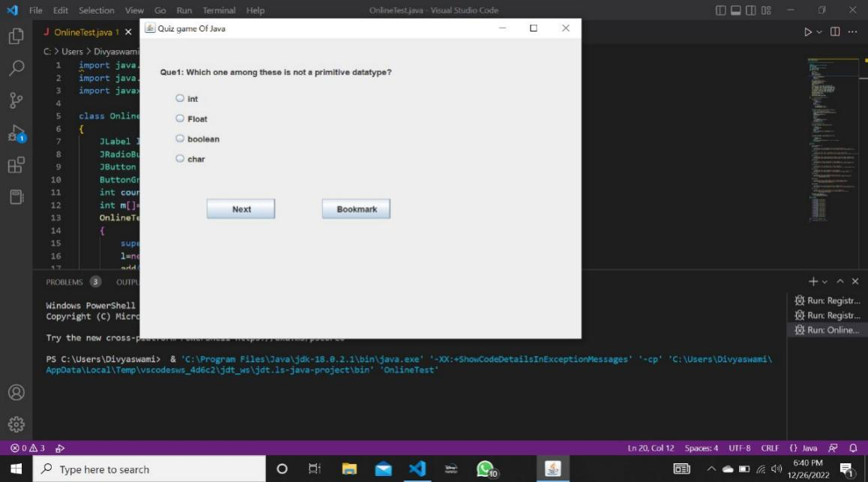Screen dimensions: 868x482
Task: Open the Extensions view
Action: click(x=16, y=165)
